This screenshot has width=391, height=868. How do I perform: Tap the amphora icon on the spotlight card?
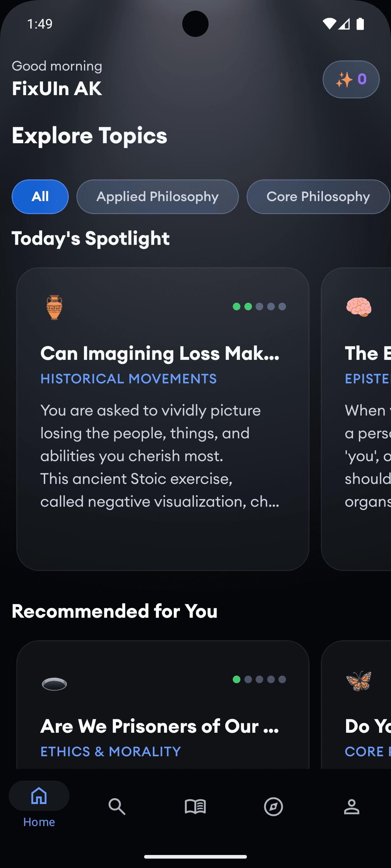click(54, 307)
